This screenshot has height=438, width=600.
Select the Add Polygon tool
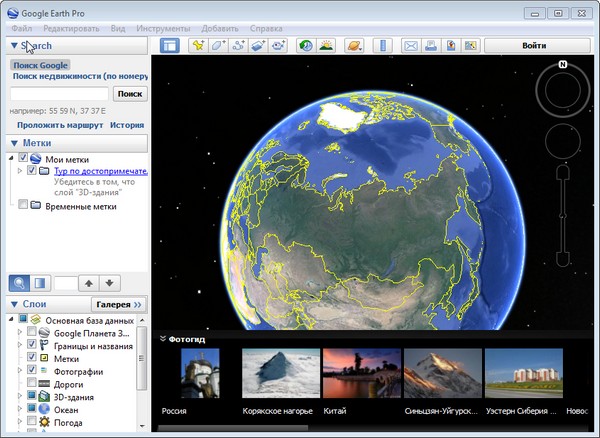218,46
